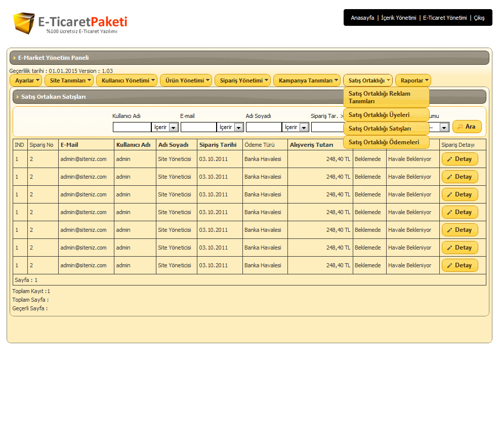Click the Çıkış logout link
499x448 pixels.
pyautogui.click(x=479, y=18)
